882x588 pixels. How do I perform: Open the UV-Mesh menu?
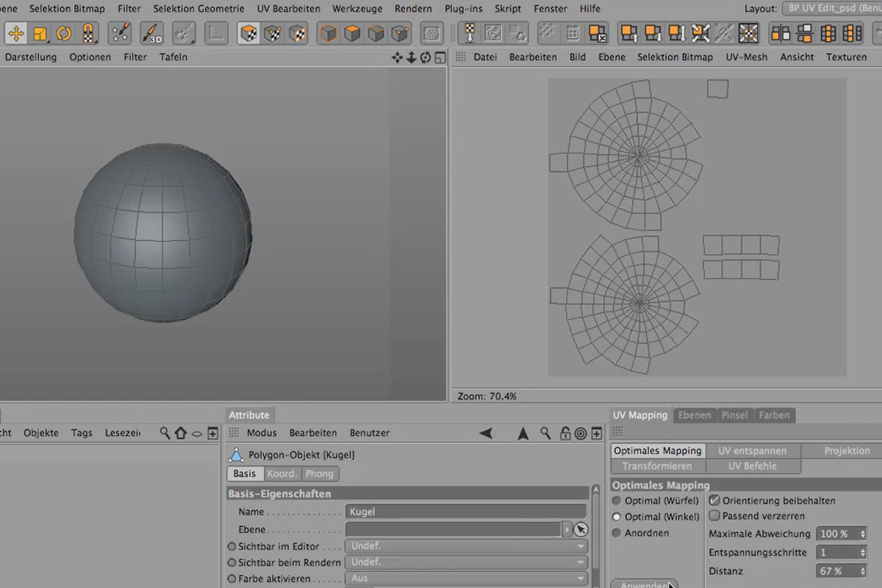point(746,57)
